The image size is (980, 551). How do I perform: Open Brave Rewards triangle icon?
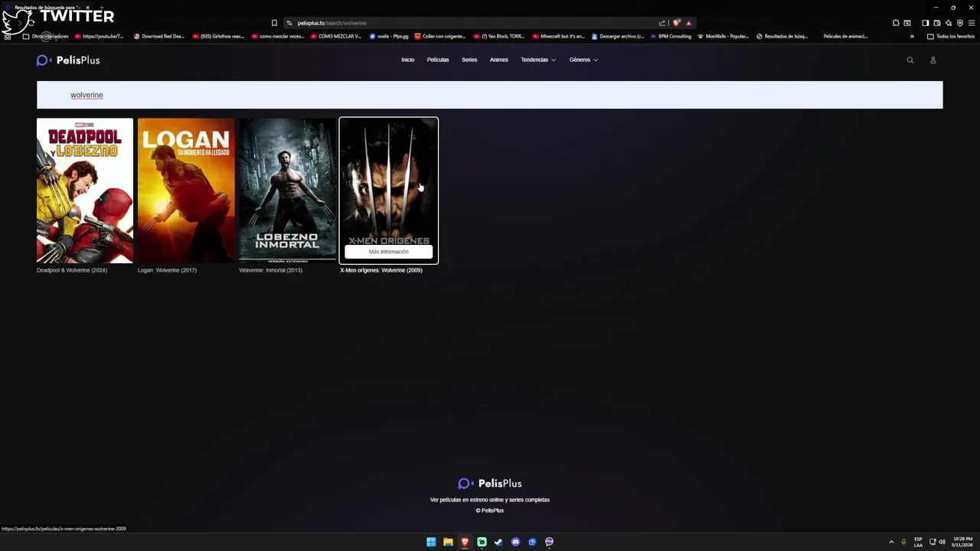[688, 23]
